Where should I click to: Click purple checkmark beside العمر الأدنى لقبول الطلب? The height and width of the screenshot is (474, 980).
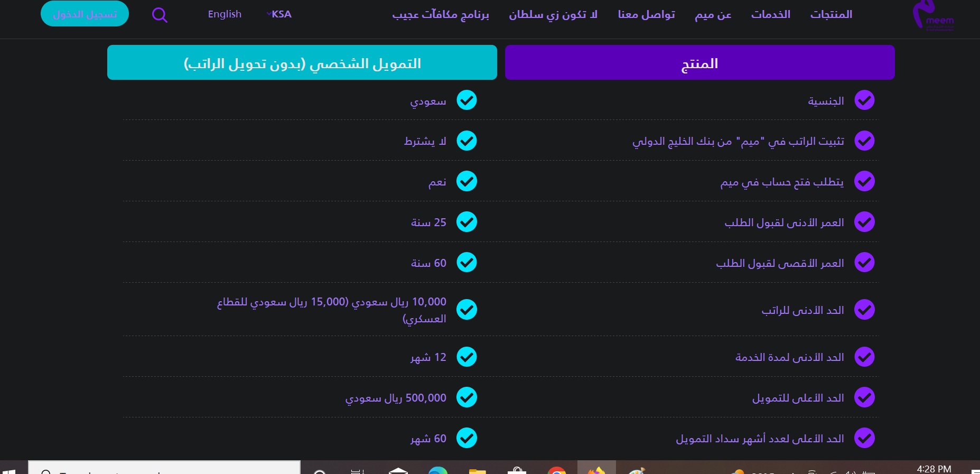(x=864, y=222)
